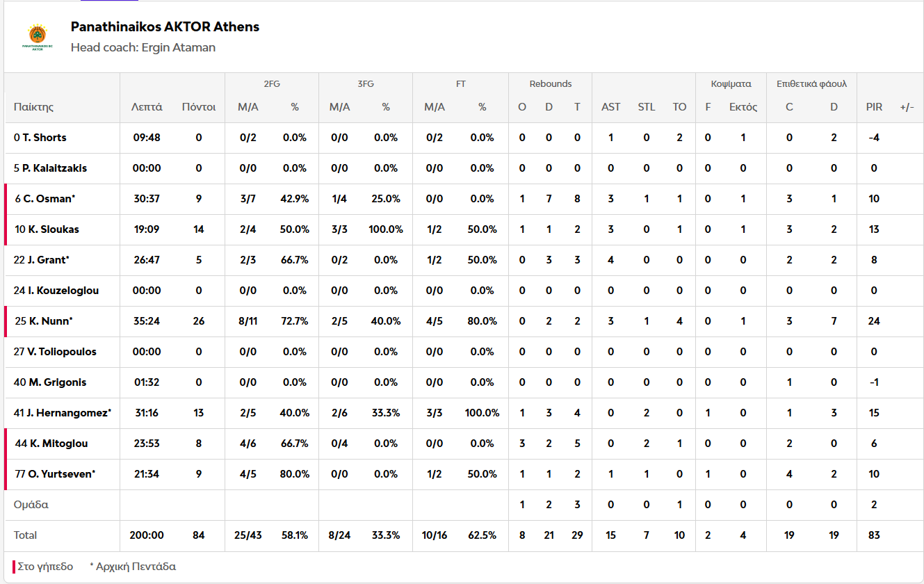Open O. Yurtseven player page
Image resolution: width=924 pixels, height=584 pixels.
pos(61,474)
